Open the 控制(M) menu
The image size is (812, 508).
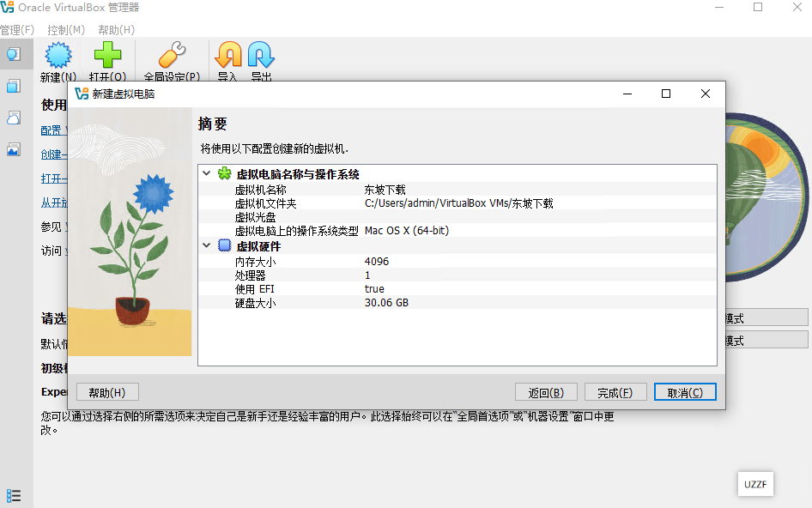tap(64, 29)
